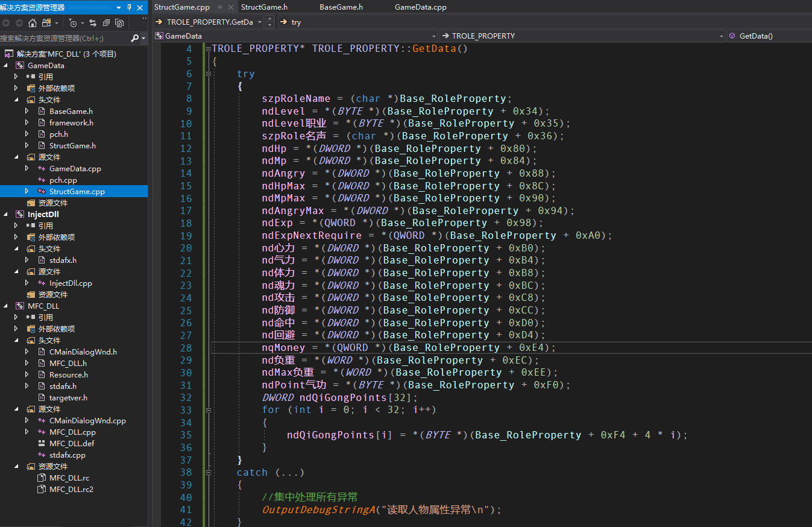Image resolution: width=812 pixels, height=527 pixels.
Task: Click the navigation stepper next to TROLE_PROPERTY.GetDa
Action: (x=269, y=22)
